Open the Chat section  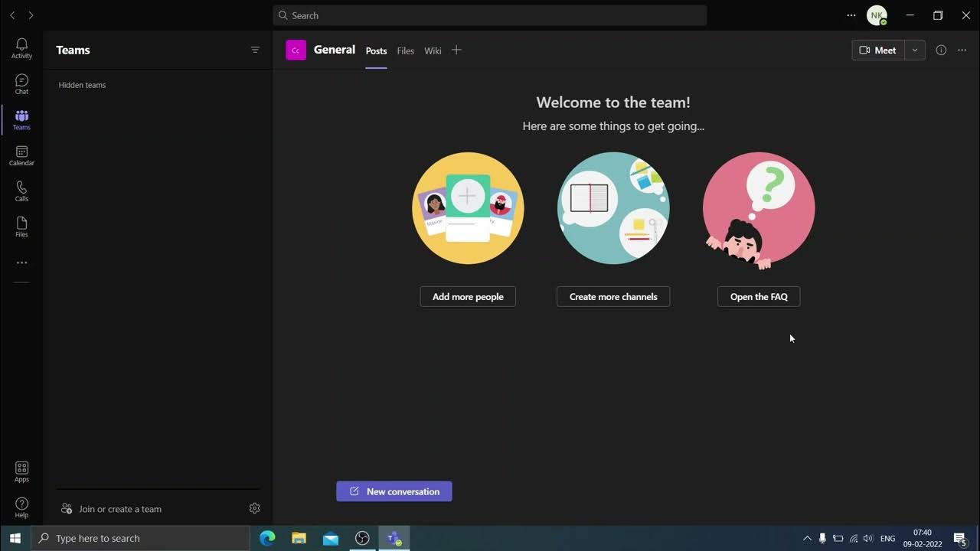21,84
